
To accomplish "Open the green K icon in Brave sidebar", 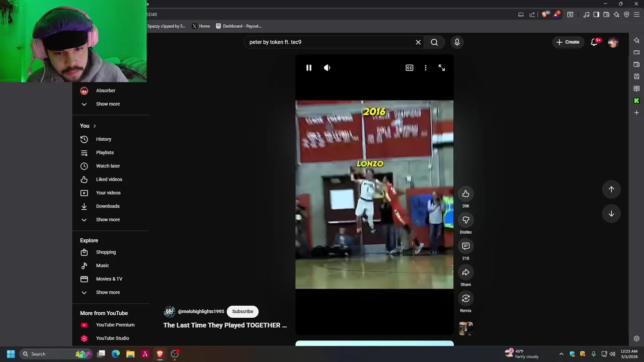I will [x=636, y=101].
